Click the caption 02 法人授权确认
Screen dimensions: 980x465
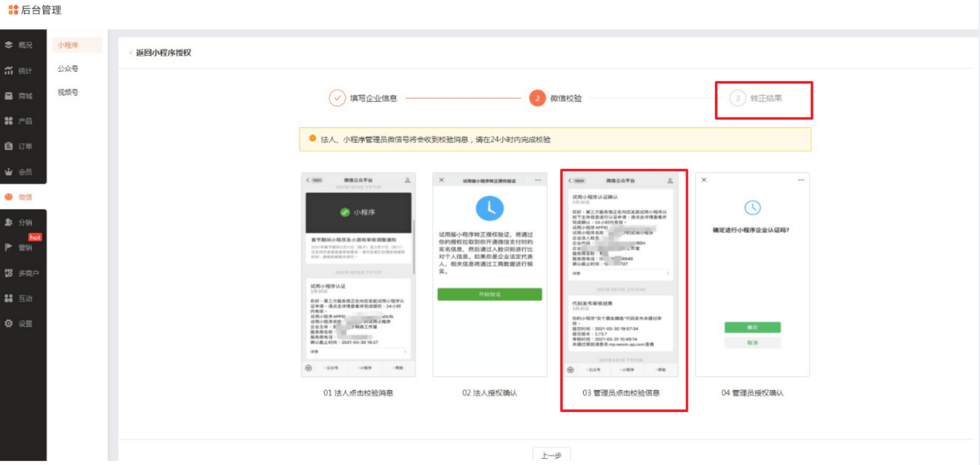pyautogui.click(x=490, y=393)
